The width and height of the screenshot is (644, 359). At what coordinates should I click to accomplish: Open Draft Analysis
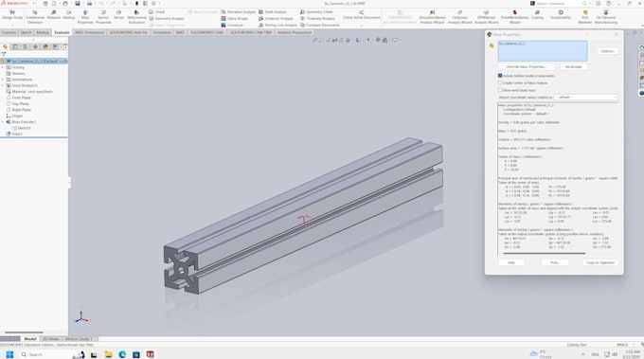point(273,12)
